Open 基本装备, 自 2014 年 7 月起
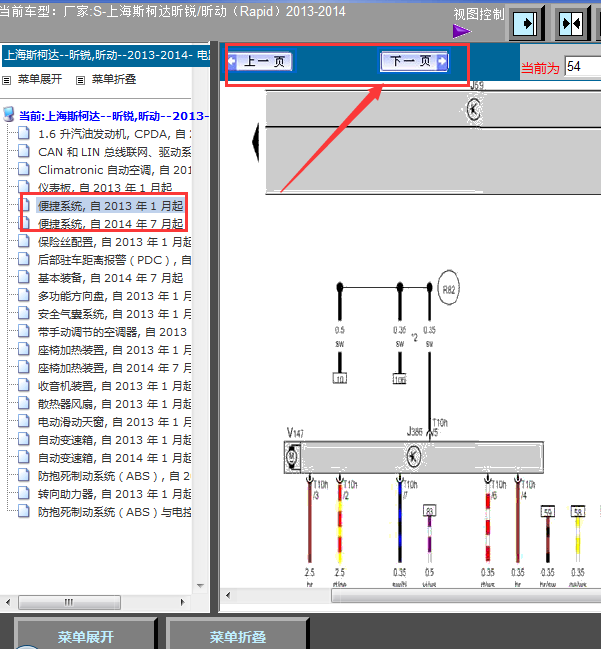 (x=111, y=278)
